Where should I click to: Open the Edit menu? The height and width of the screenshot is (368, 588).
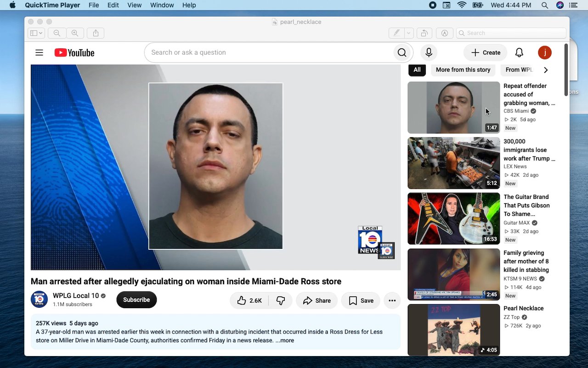pyautogui.click(x=113, y=5)
